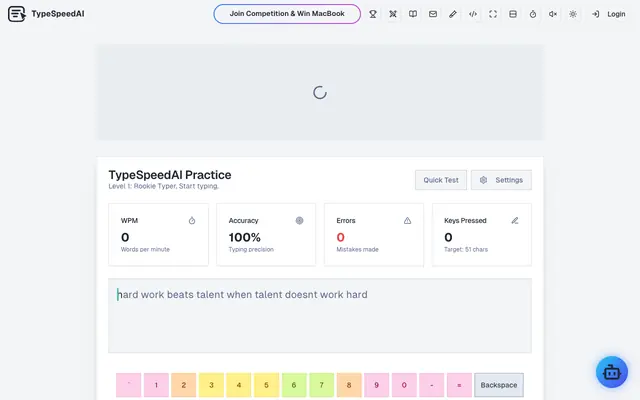Click the 'Mistakes made' label
Screen dimensions: 640x400
pyautogui.click(x=357, y=249)
